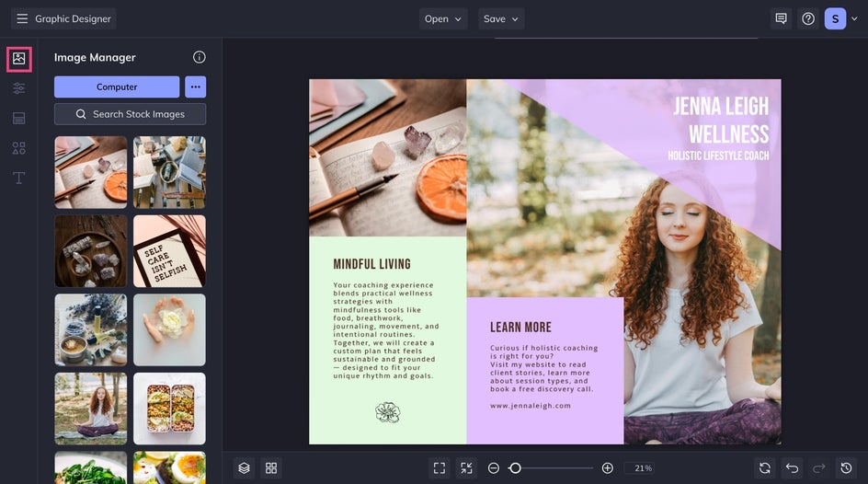Open the Graphics shapes sidebar icon
Viewport: 868px width, 484px height.
click(x=18, y=148)
